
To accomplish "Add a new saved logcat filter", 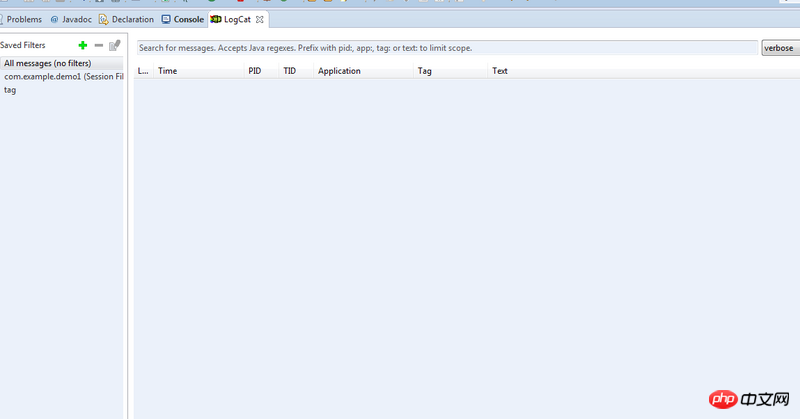I will pyautogui.click(x=83, y=45).
